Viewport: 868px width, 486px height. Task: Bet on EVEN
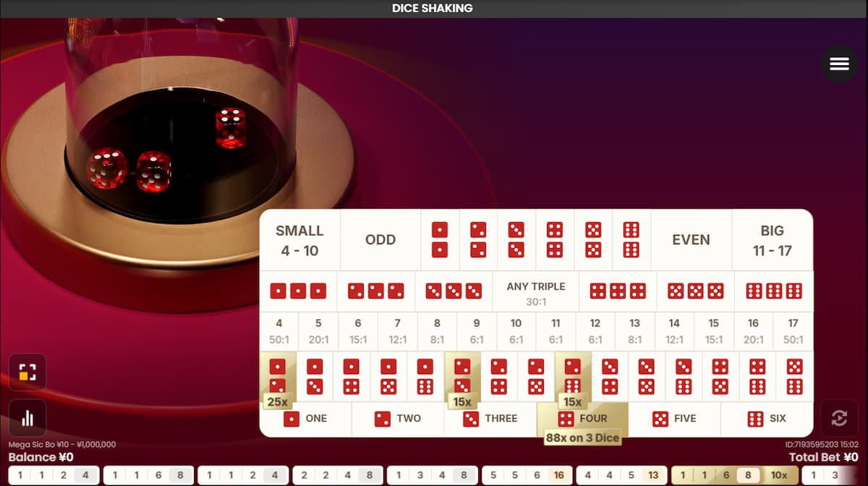pos(691,240)
